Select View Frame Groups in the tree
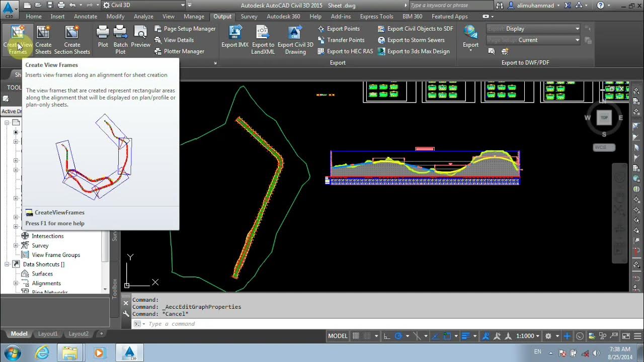This screenshot has width=644, height=362. [56, 255]
